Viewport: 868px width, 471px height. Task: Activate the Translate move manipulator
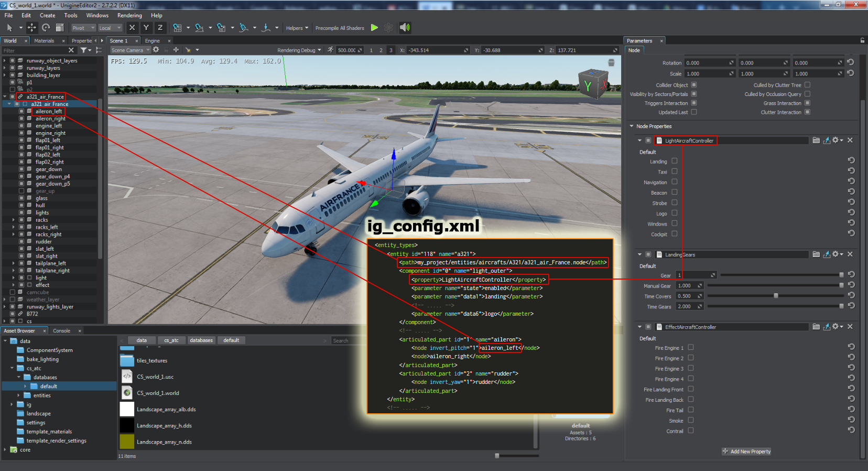tap(32, 28)
